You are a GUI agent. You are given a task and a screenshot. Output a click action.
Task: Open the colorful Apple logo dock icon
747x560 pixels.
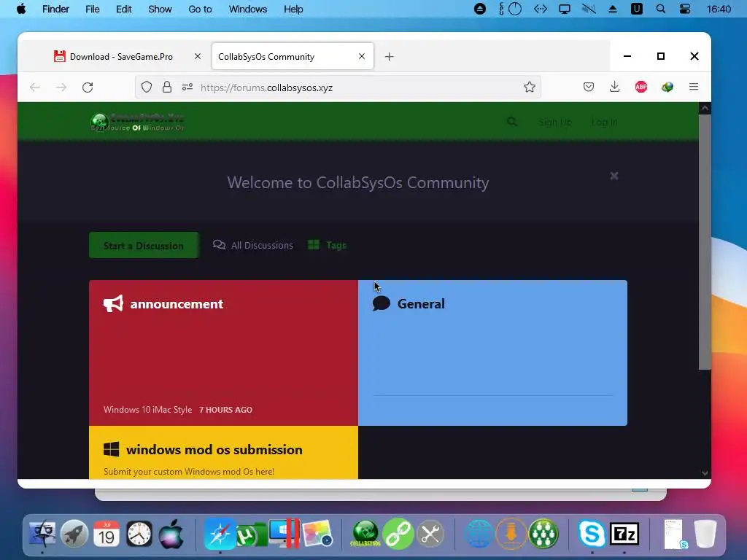(171, 534)
